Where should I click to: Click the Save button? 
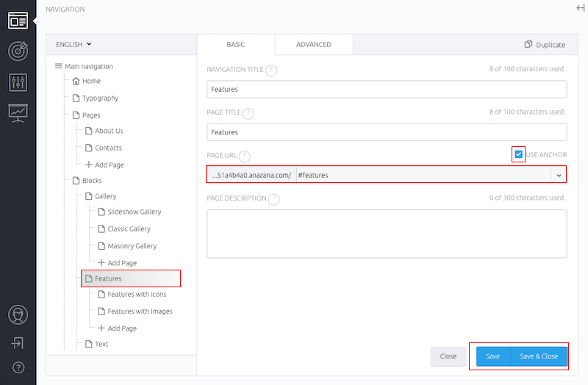(x=492, y=356)
